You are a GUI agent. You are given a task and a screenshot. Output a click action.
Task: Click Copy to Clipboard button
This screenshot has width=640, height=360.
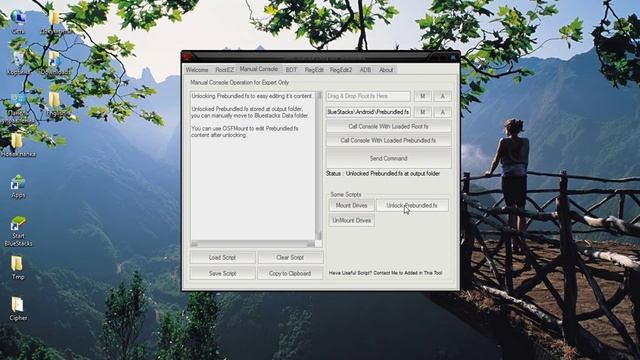tap(290, 273)
